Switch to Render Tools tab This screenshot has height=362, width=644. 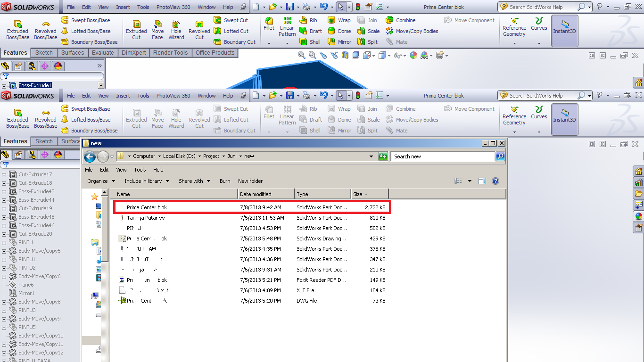[170, 53]
